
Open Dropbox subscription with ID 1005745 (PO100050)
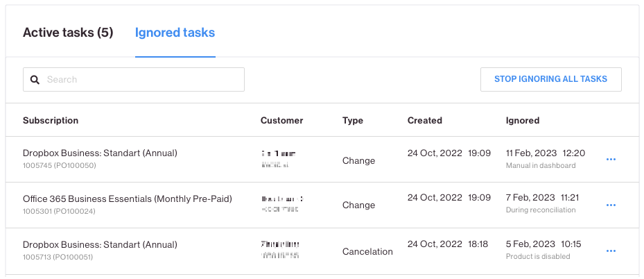point(100,153)
